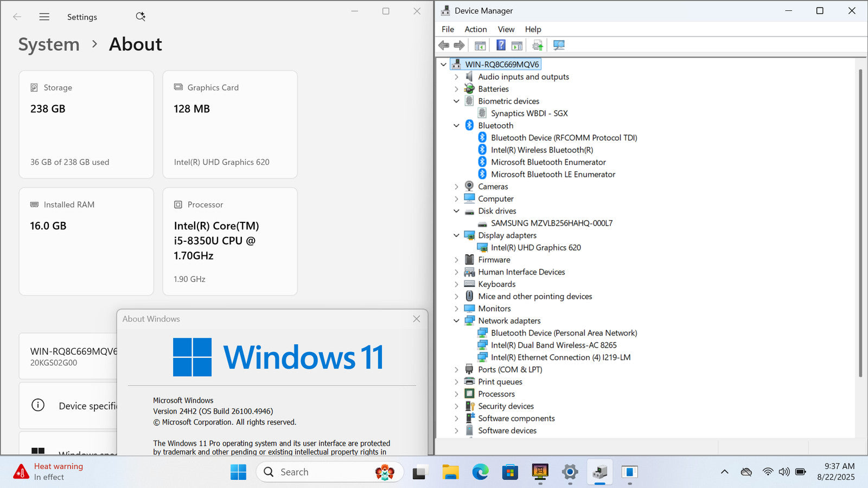The height and width of the screenshot is (488, 868).
Task: Select Intel(R) UHD Graphics 620 display adapter
Action: tap(535, 248)
